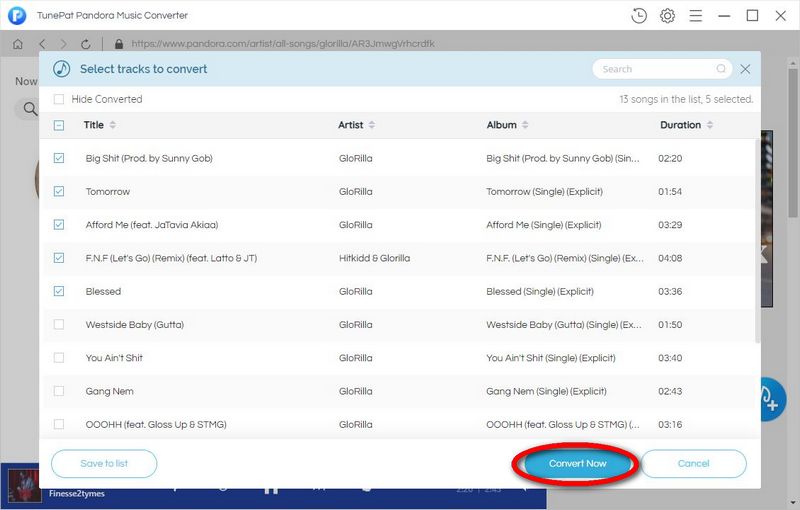Open Finesse2tymes album art thumbnail
This screenshot has height=510, width=800.
click(x=23, y=487)
